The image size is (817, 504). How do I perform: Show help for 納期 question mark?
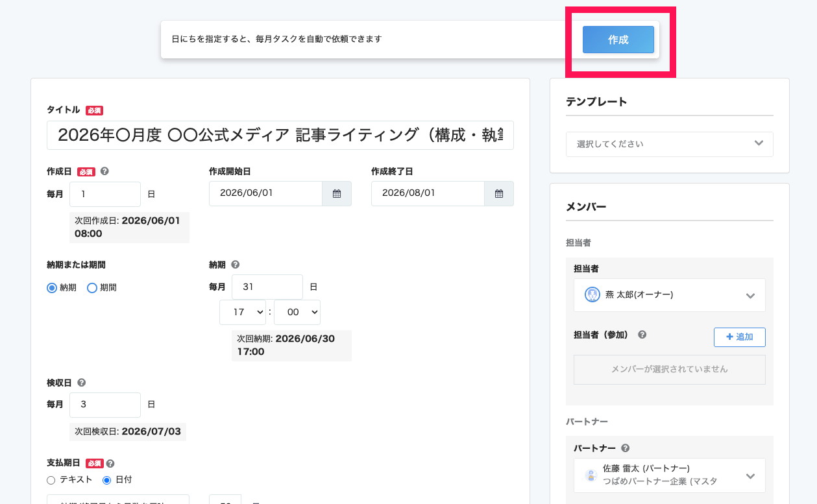236,265
